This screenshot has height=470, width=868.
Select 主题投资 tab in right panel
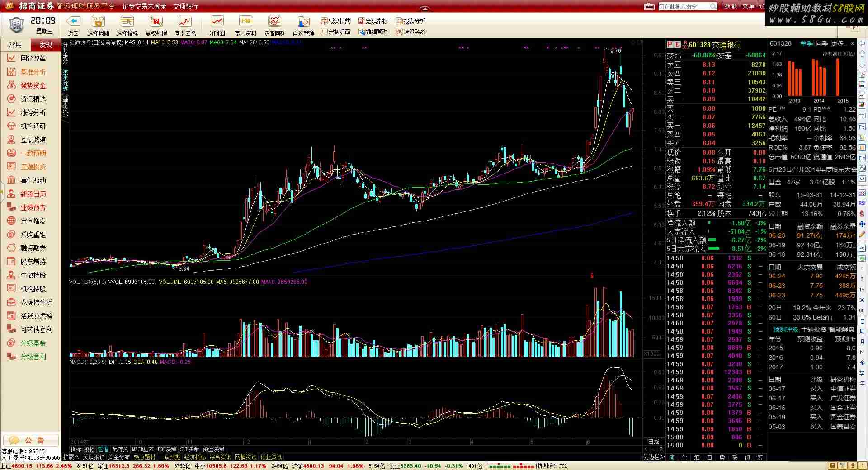coord(814,329)
